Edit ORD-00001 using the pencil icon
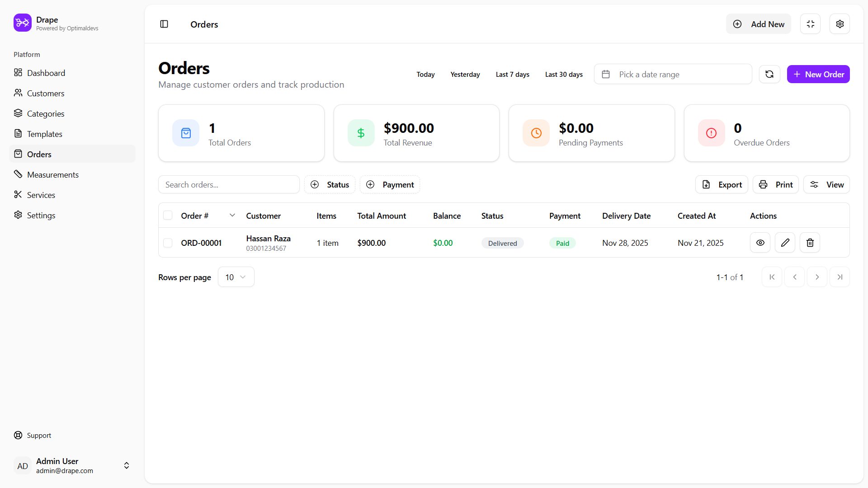Screen dimensions: 868x488 (785, 243)
